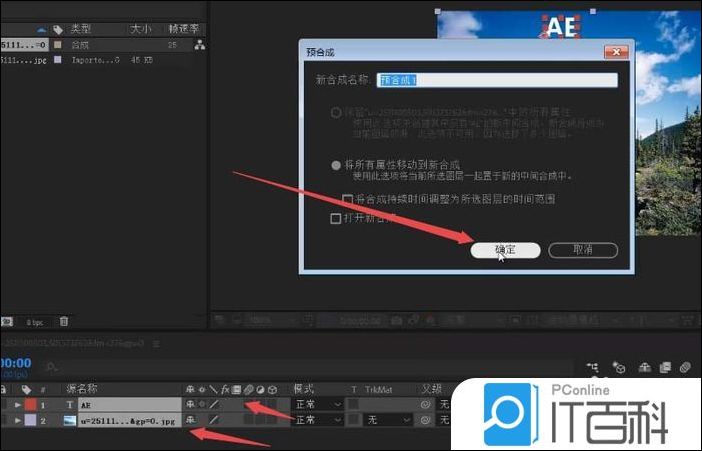The height and width of the screenshot is (451, 702).
Task: Click the frame blending column header icon
Action: 236,389
